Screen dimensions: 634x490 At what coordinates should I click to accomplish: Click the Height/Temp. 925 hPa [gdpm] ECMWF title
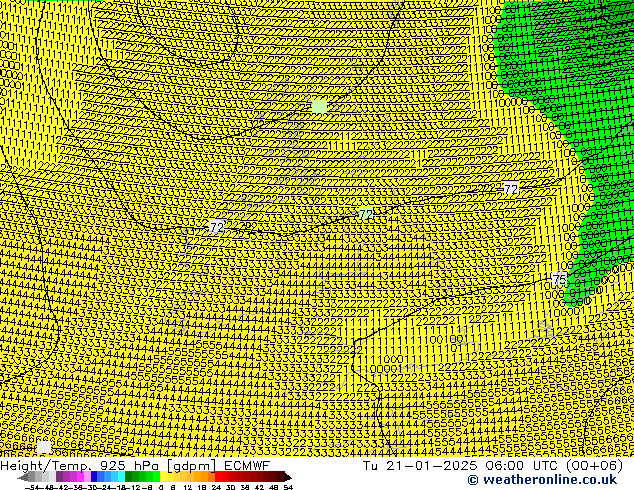click(135, 465)
